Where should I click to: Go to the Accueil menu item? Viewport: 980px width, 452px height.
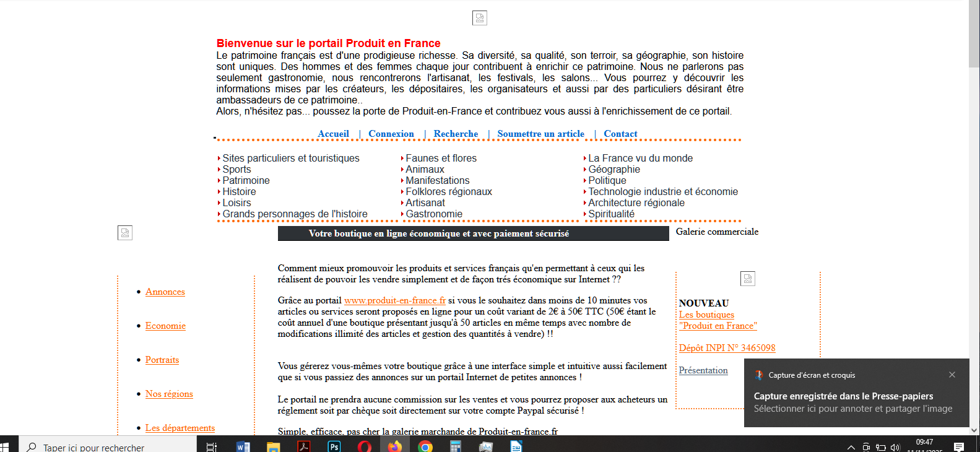click(333, 134)
